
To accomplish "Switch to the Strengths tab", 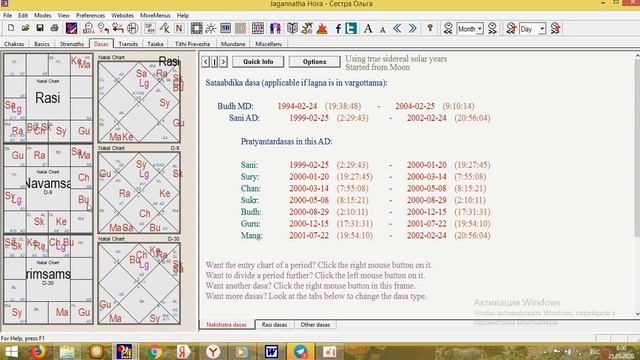I will coord(72,44).
